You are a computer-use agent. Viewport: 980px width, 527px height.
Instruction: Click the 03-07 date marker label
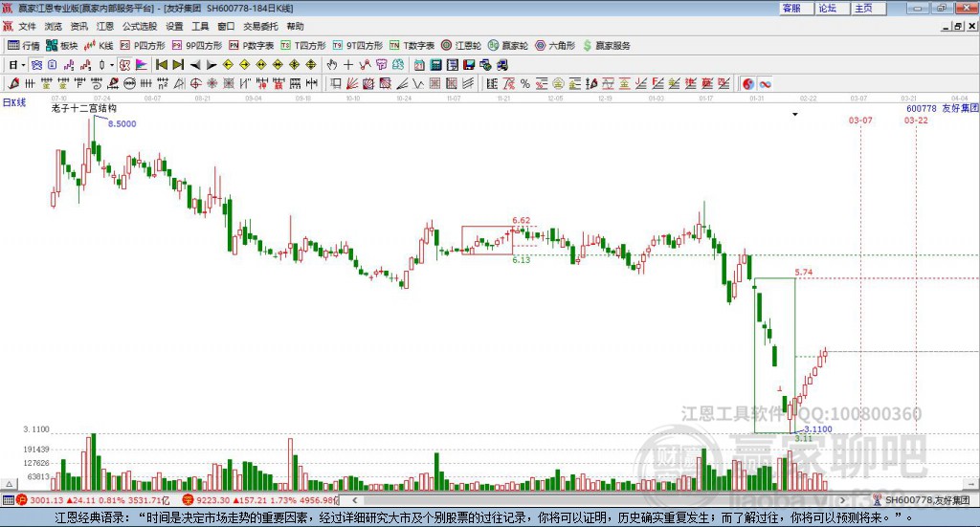pyautogui.click(x=860, y=120)
